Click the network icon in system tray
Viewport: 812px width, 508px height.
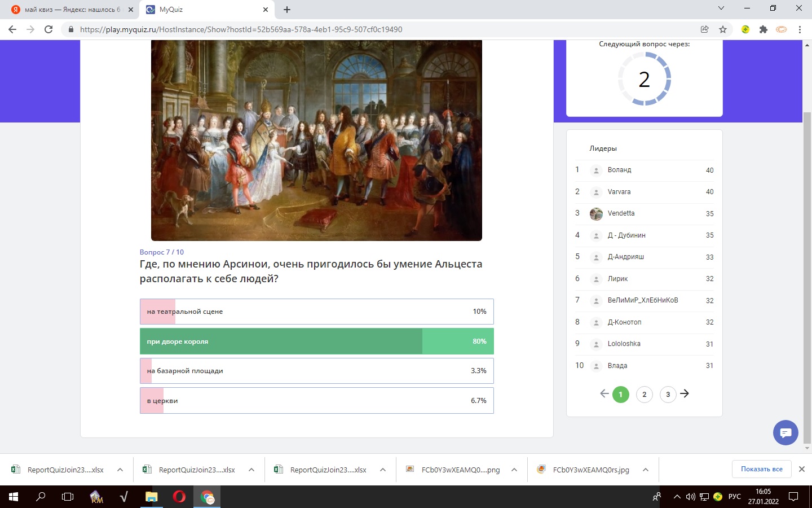(x=704, y=497)
